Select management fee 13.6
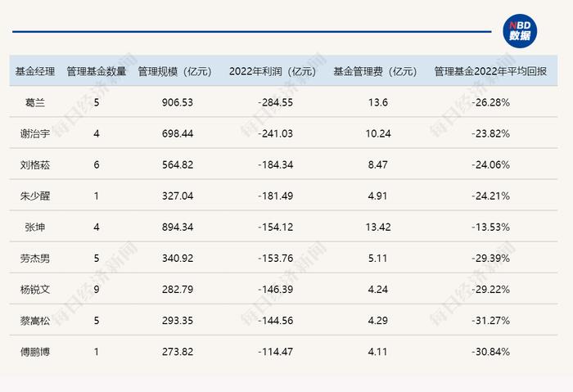The height and width of the screenshot is (392, 573). (x=378, y=102)
